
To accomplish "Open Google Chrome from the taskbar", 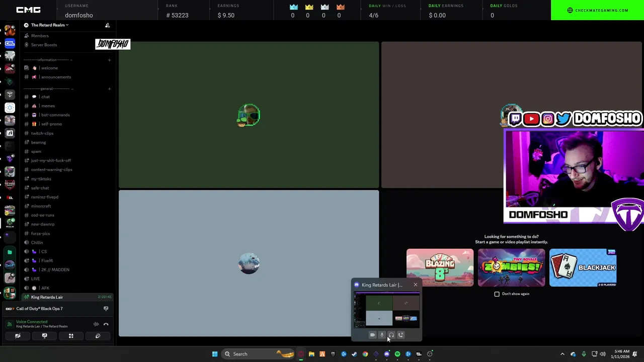I will tap(365, 354).
